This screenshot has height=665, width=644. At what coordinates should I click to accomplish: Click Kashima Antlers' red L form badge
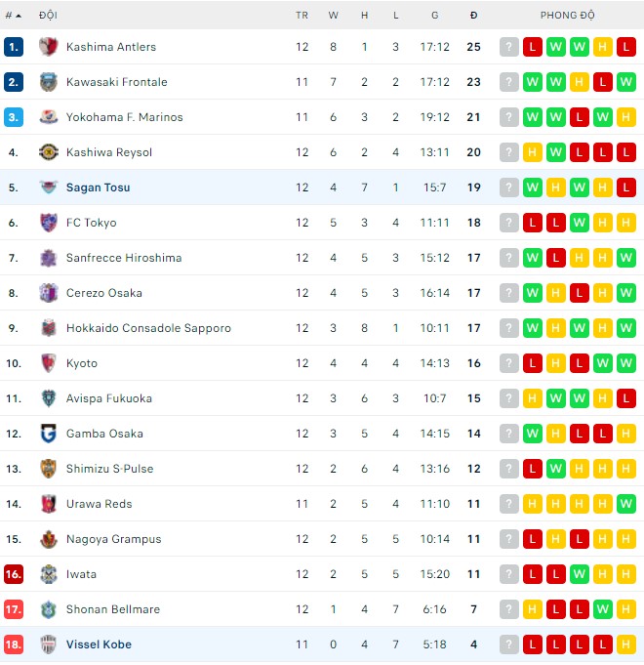point(533,47)
